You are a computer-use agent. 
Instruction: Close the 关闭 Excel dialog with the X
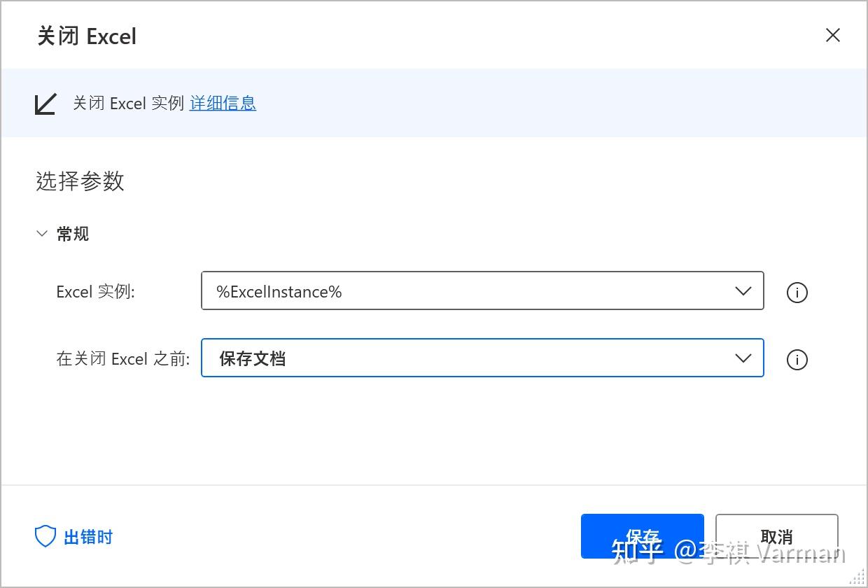pyautogui.click(x=832, y=34)
